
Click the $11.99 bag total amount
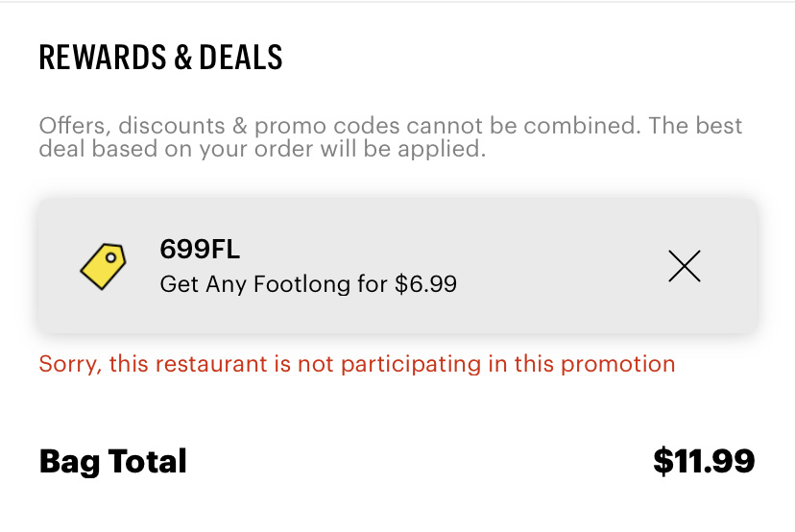[704, 462]
